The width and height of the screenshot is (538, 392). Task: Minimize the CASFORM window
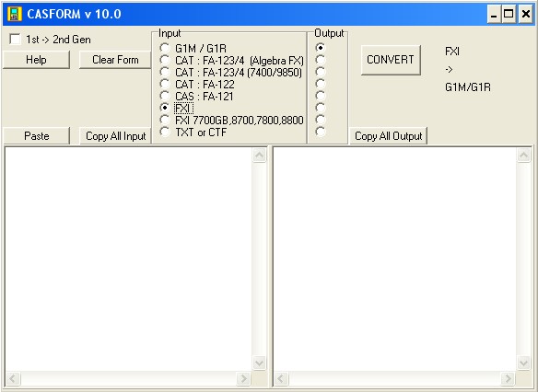pyautogui.click(x=494, y=15)
